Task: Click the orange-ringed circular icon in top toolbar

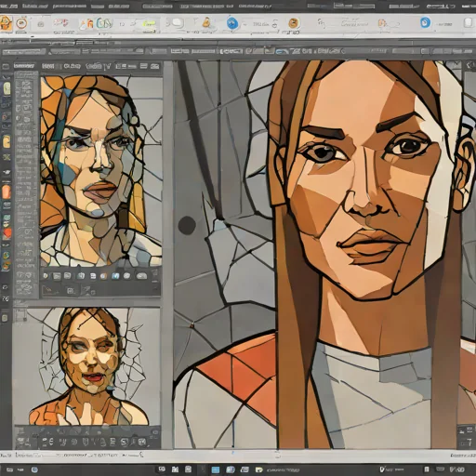Action: (21, 23)
